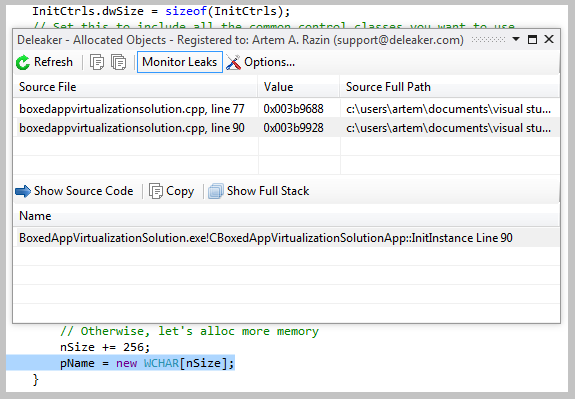575x399 pixels.
Task: Click the blue Show Source Code arrow icon
Action: (x=23, y=191)
